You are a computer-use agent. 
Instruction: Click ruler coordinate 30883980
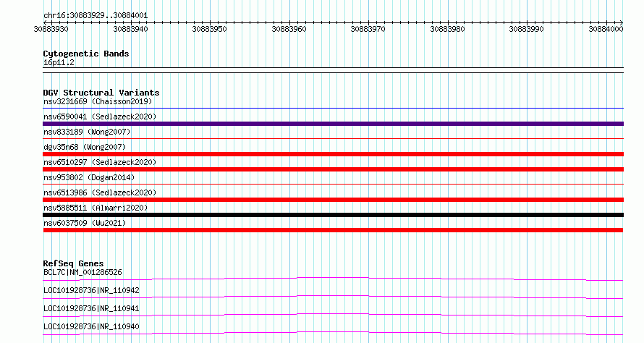448,29
